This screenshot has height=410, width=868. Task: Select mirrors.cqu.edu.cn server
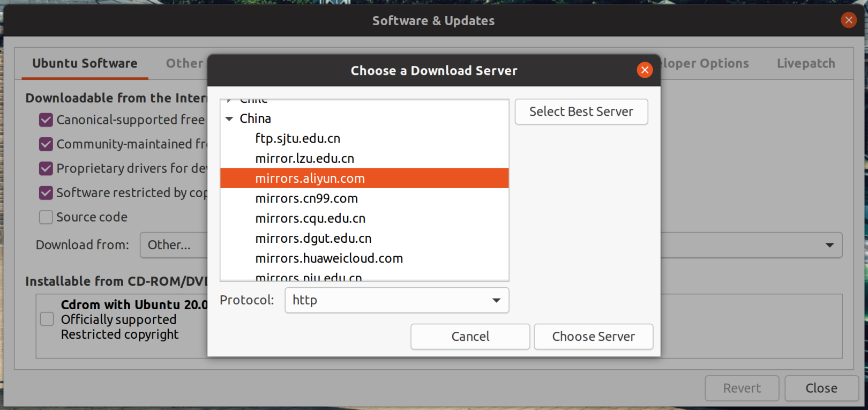[x=364, y=218]
